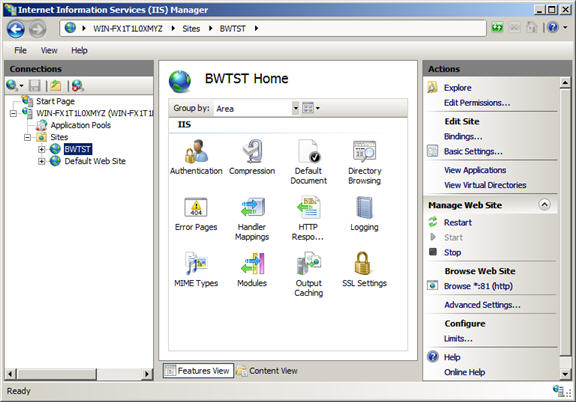Select Start Page in Connections tree
The image size is (576, 402).
click(55, 101)
